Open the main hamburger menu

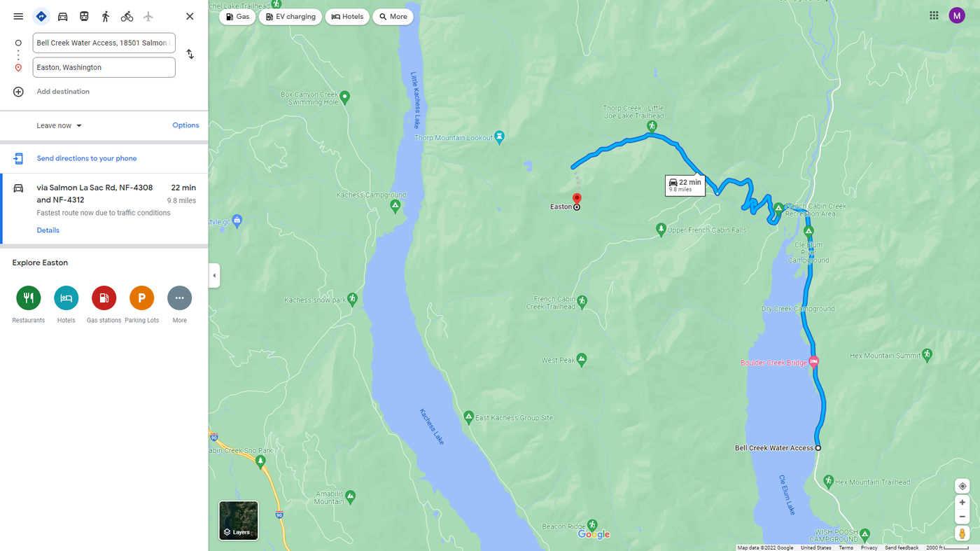(x=18, y=16)
